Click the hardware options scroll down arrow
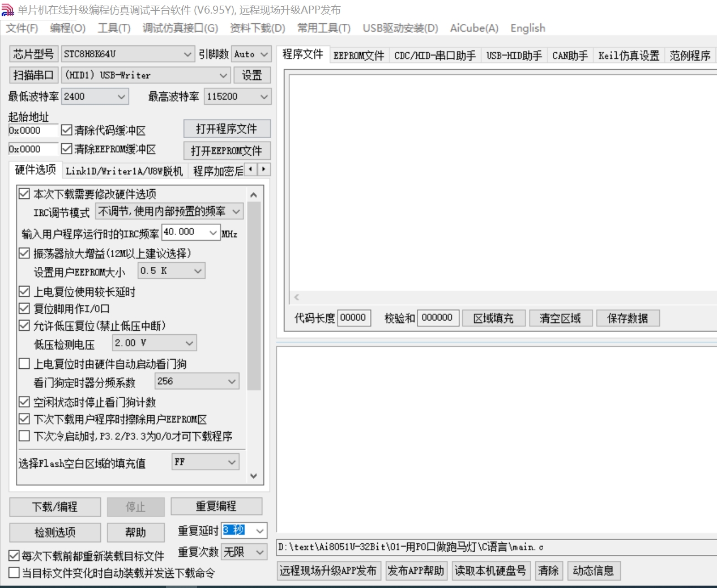Screen dimensions: 717x588 point(254,476)
